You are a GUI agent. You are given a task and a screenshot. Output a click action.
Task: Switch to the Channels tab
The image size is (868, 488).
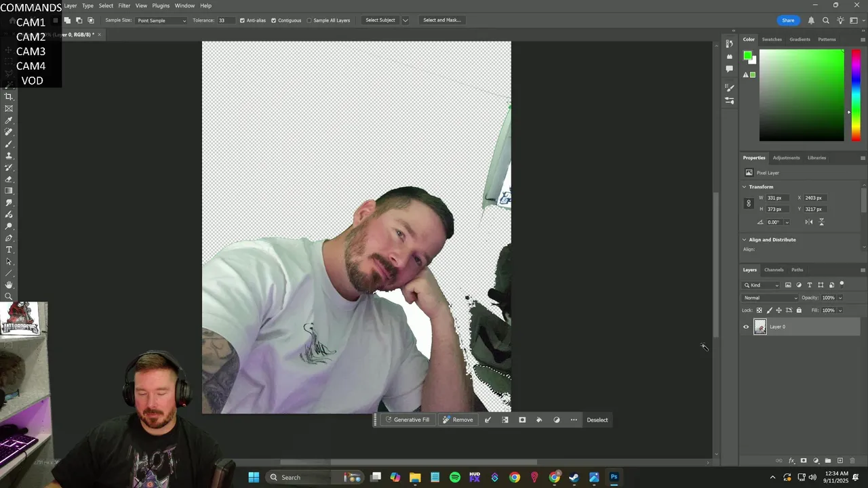point(774,270)
